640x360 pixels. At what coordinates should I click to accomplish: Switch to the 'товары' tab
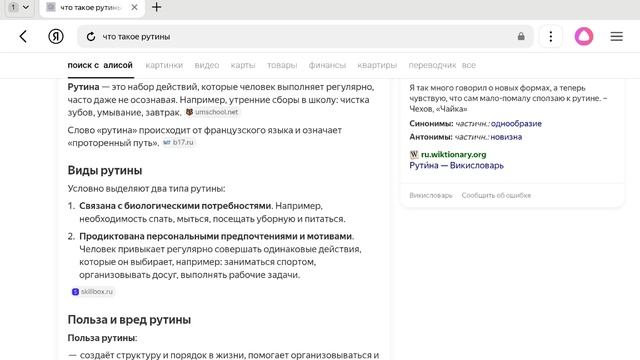[282, 65]
